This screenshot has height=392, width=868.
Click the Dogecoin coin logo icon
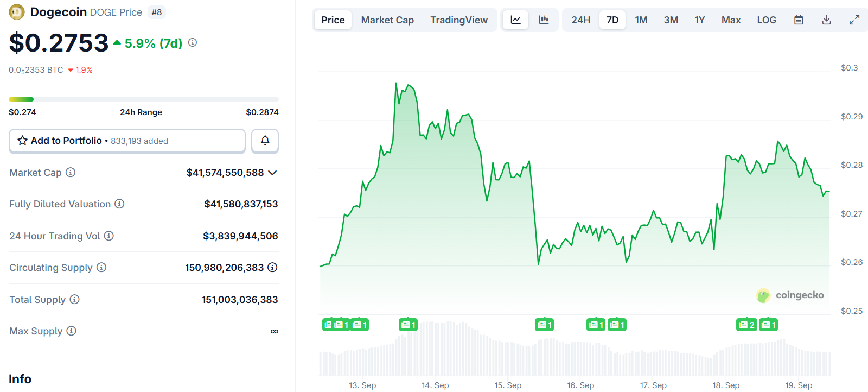[17, 12]
